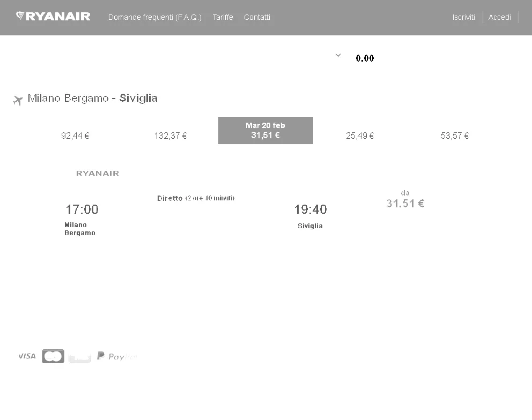The height and width of the screenshot is (420, 532).
Task: Click the Iscriviti link
Action: 464,17
